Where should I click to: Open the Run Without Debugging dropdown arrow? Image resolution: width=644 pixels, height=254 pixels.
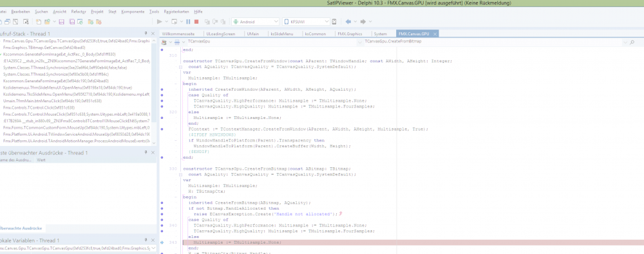[182, 21]
